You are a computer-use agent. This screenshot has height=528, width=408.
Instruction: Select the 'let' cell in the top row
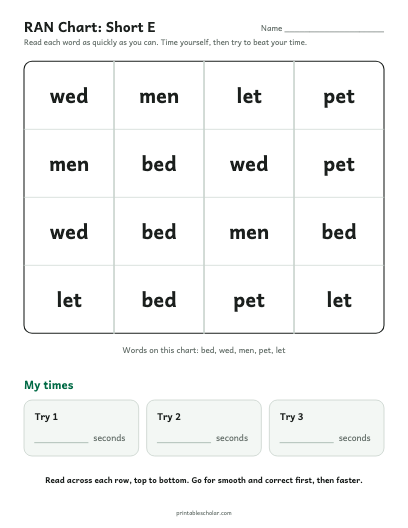(x=249, y=96)
